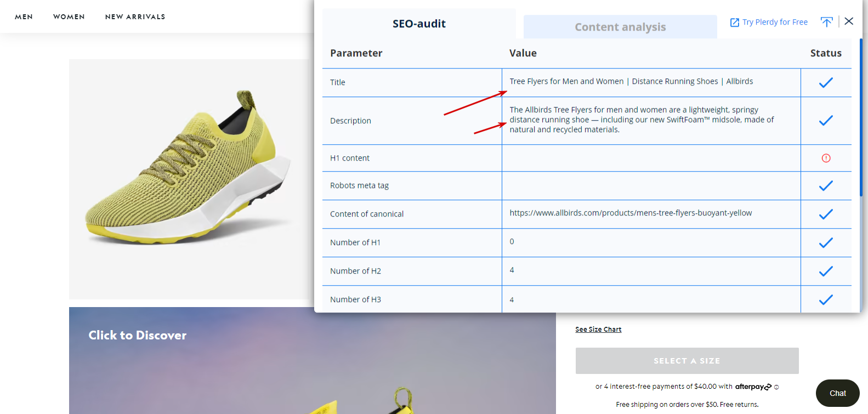Screen dimensions: 868x414
Task: Click the 'Status' column header
Action: (x=826, y=53)
